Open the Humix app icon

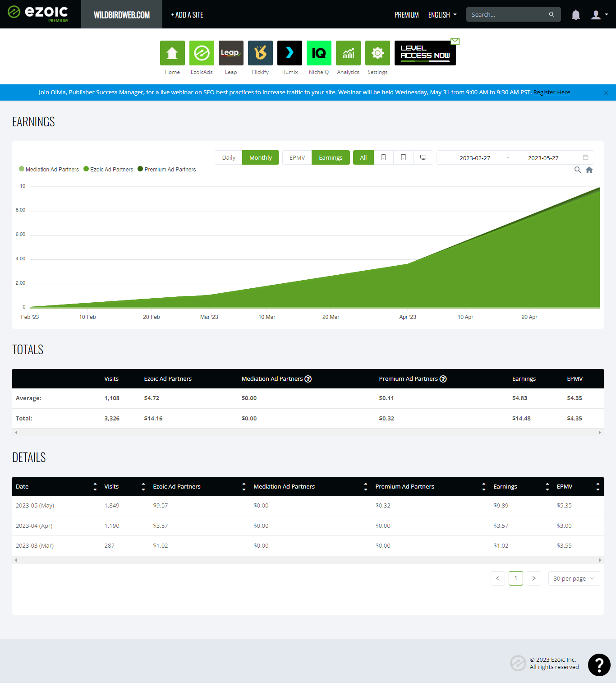coord(290,53)
